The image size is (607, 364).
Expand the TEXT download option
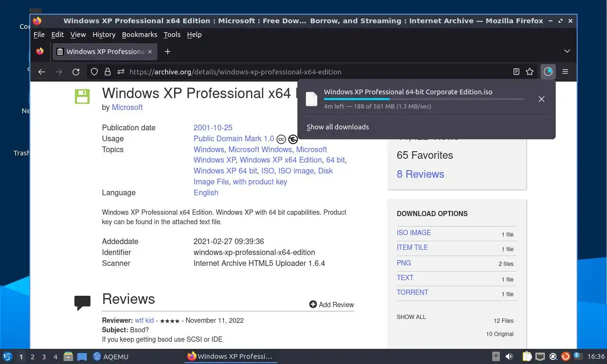coord(405,278)
